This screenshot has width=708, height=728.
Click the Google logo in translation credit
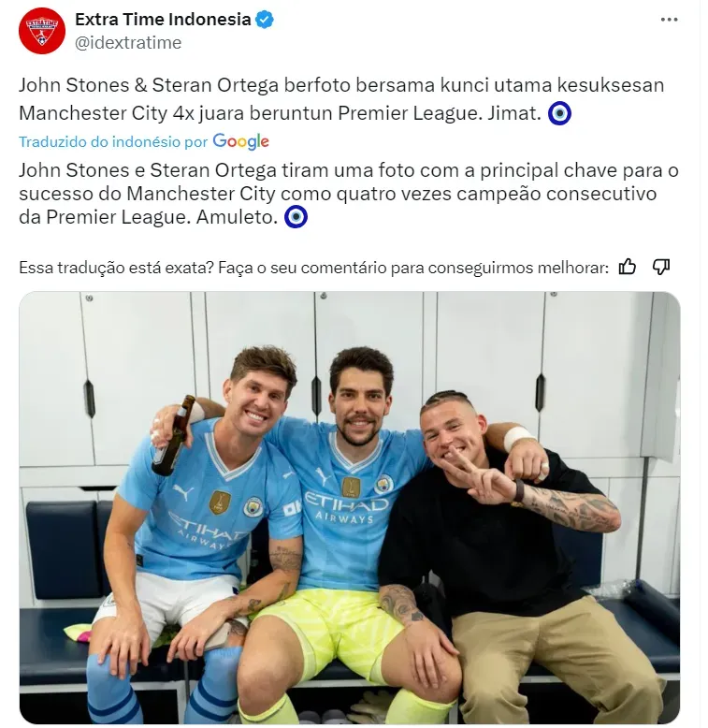pyautogui.click(x=240, y=141)
